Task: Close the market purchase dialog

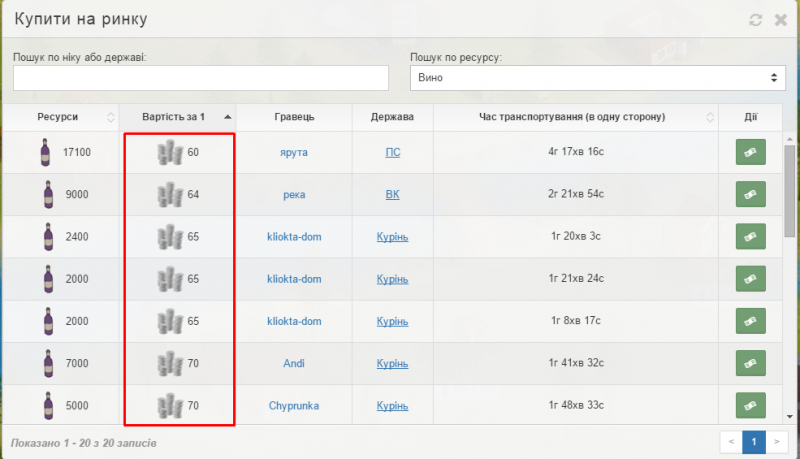Action: 781,20
